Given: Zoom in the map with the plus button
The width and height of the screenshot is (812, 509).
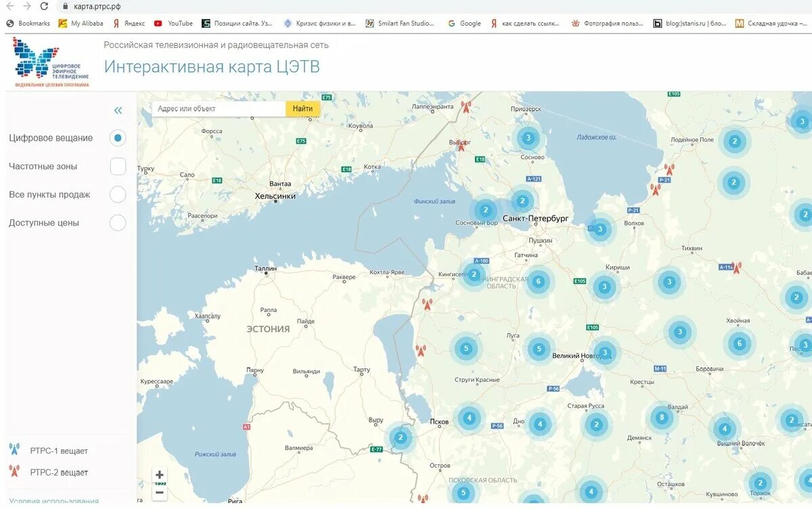Looking at the screenshot, I should coord(160,475).
